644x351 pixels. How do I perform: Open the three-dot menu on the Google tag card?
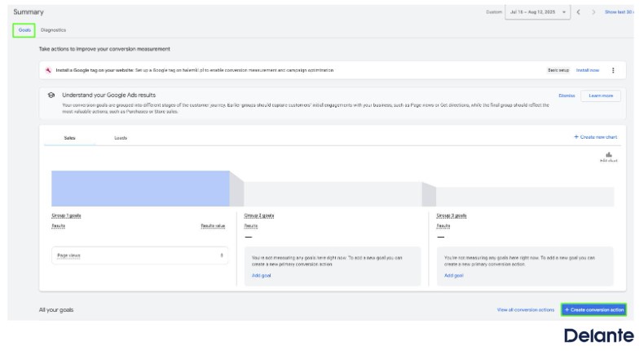(613, 70)
